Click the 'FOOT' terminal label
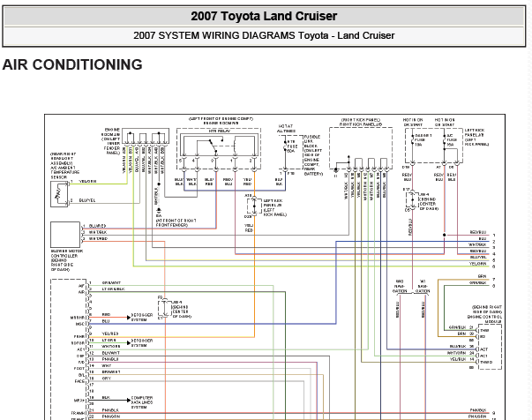Viewport: 532px width, 420px height. (79, 369)
